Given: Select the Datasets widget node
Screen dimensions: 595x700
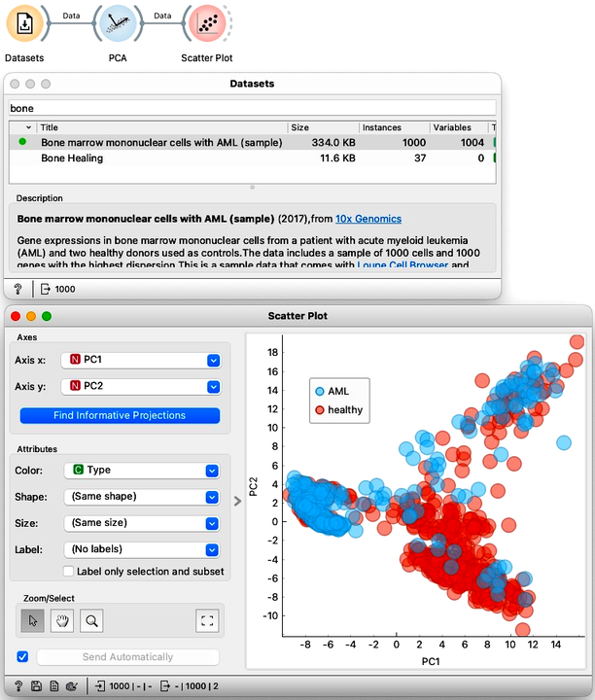Looking at the screenshot, I should (x=24, y=23).
